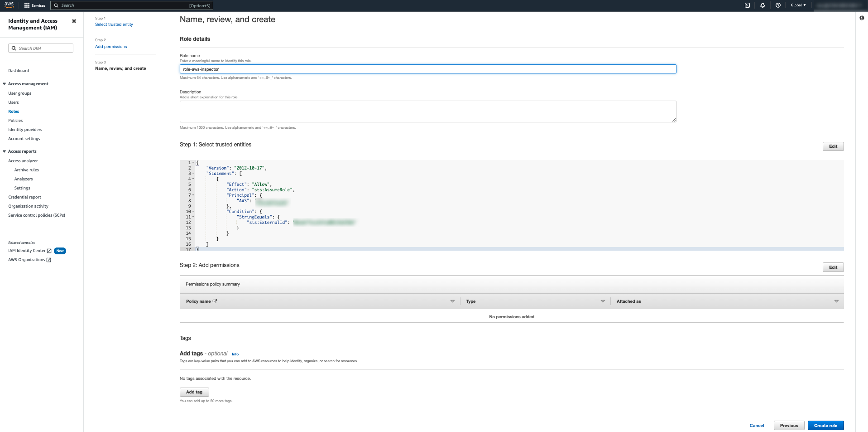Image resolution: width=868 pixels, height=432 pixels.
Task: Open Organization activity
Action: click(x=29, y=206)
